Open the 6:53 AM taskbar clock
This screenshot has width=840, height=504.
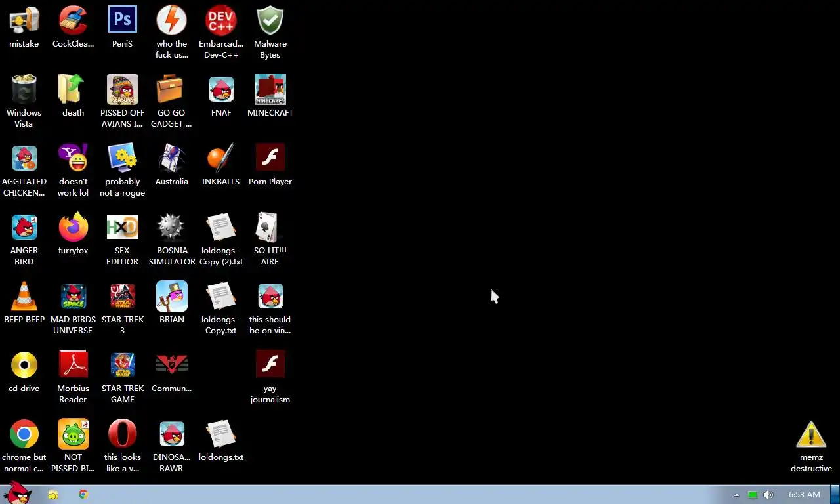(805, 495)
